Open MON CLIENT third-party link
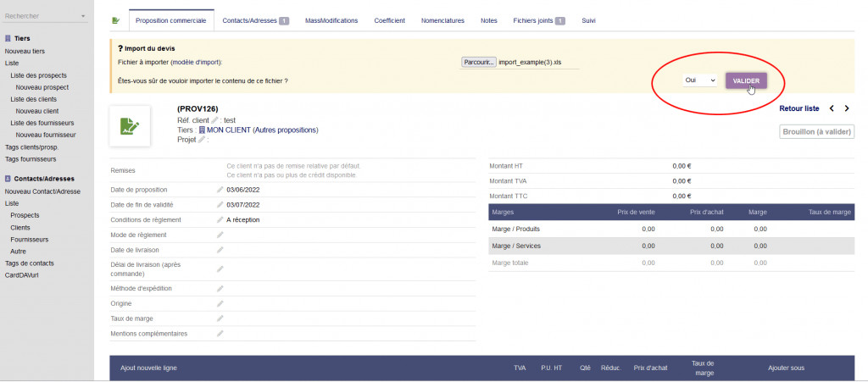The height and width of the screenshot is (382, 868). [x=229, y=130]
